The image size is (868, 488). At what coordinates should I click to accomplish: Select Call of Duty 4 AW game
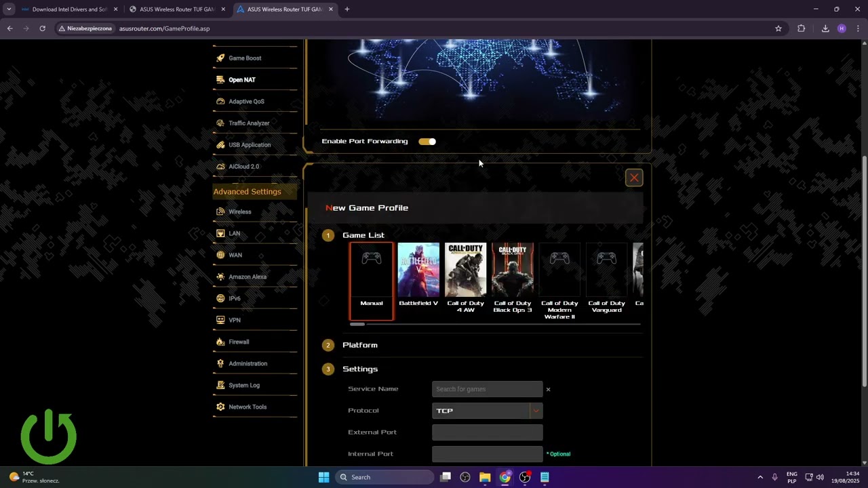pyautogui.click(x=466, y=278)
